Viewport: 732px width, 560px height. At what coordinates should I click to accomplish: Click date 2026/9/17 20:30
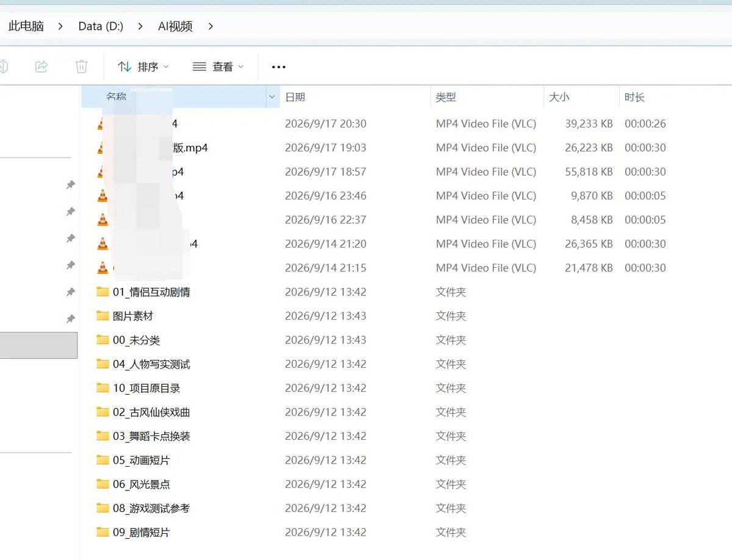tap(326, 124)
